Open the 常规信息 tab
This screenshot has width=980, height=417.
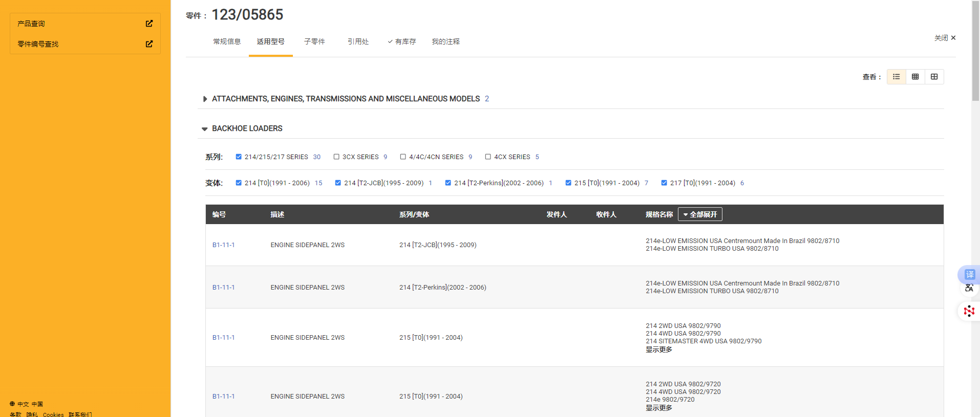(x=227, y=41)
